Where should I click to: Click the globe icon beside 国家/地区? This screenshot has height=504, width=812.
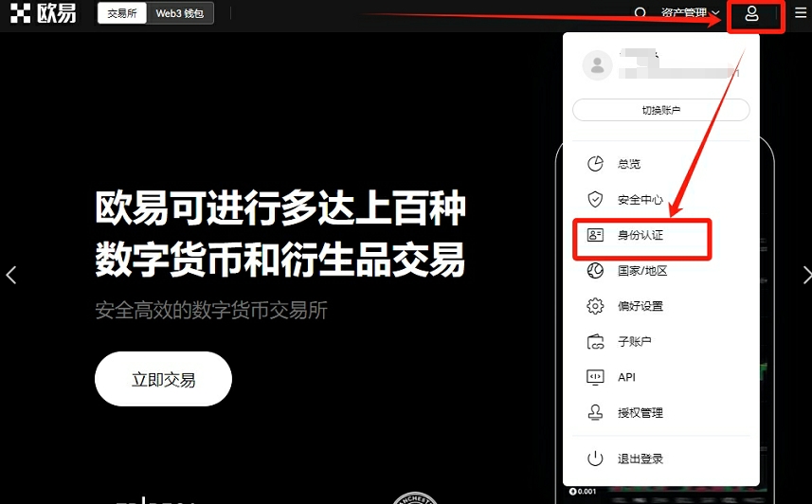point(595,270)
